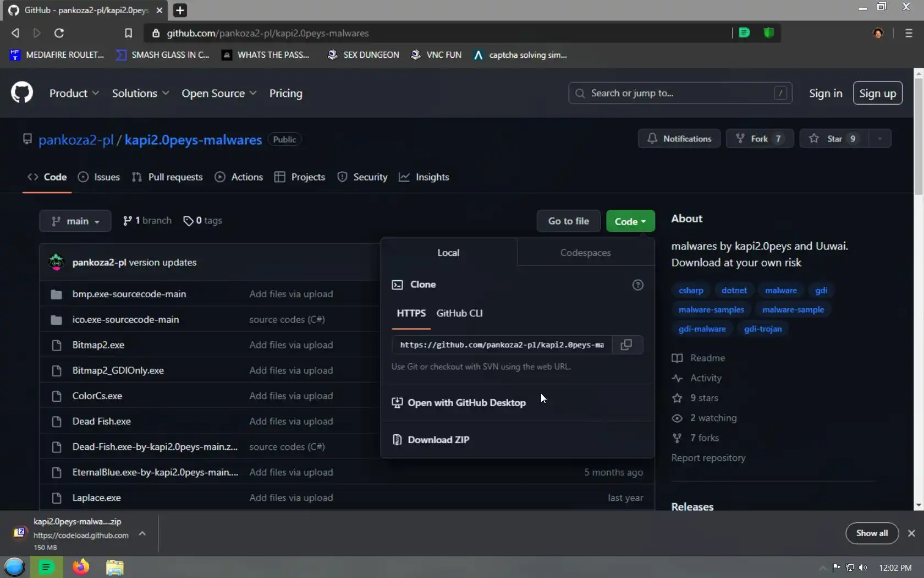The height and width of the screenshot is (578, 924).
Task: Open the Insights tab
Action: (424, 177)
